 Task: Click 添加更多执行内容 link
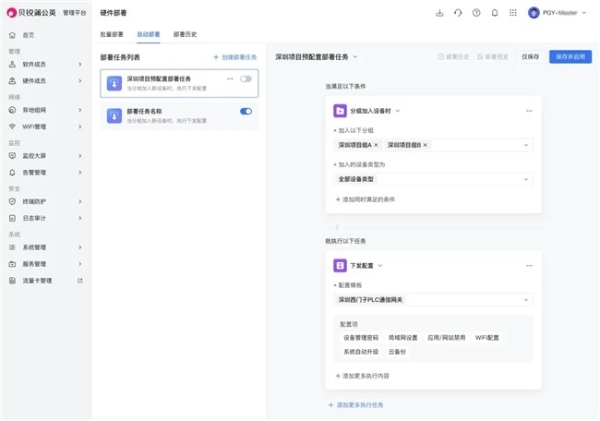click(362, 376)
